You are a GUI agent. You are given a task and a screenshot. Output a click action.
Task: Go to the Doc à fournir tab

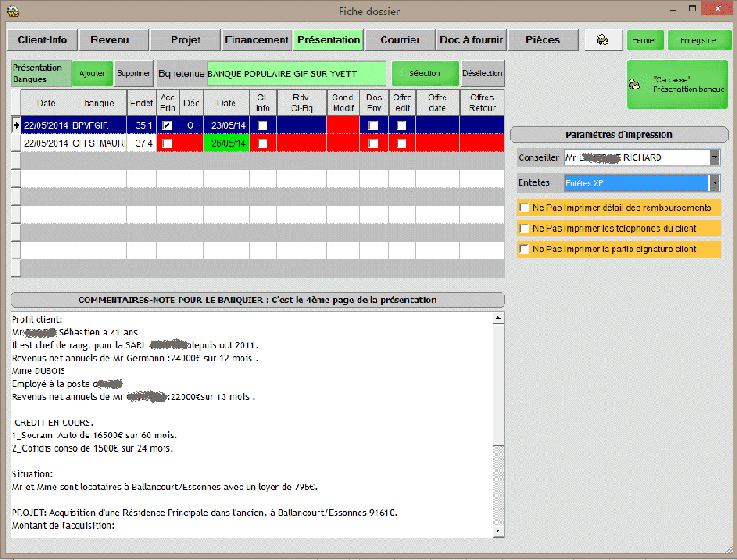click(471, 40)
